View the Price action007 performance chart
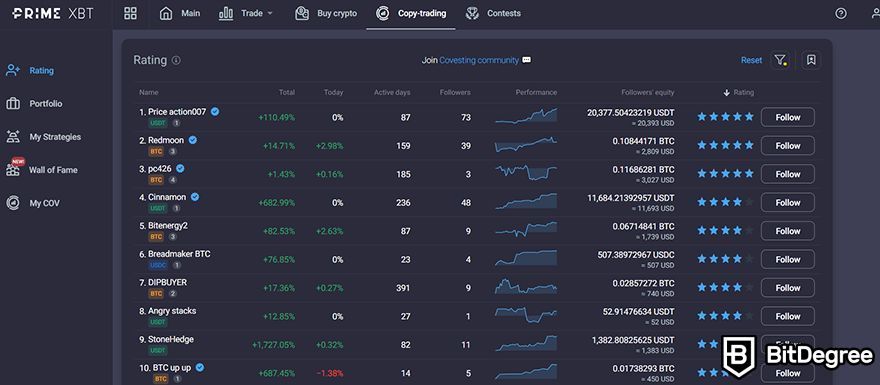This screenshot has height=385, width=880. tap(526, 116)
